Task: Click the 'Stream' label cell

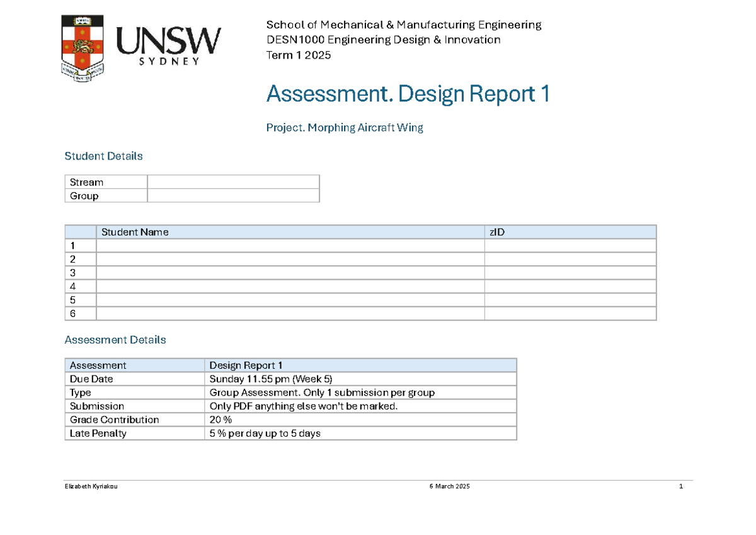Action: (x=106, y=182)
